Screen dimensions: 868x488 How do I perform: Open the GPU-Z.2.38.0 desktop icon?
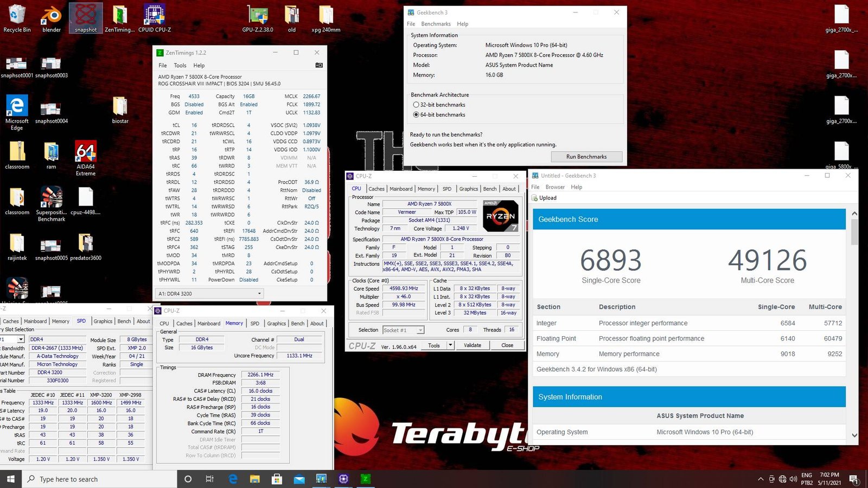pos(258,19)
